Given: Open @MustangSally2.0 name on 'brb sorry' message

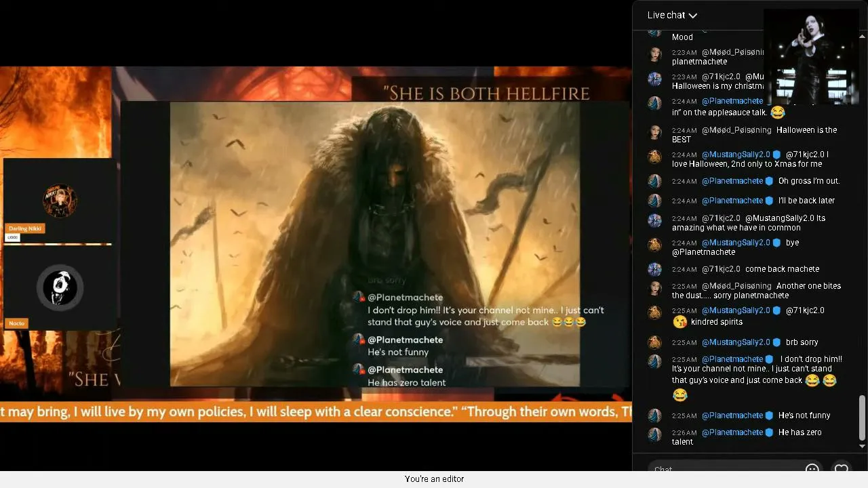Looking at the screenshot, I should click(736, 342).
